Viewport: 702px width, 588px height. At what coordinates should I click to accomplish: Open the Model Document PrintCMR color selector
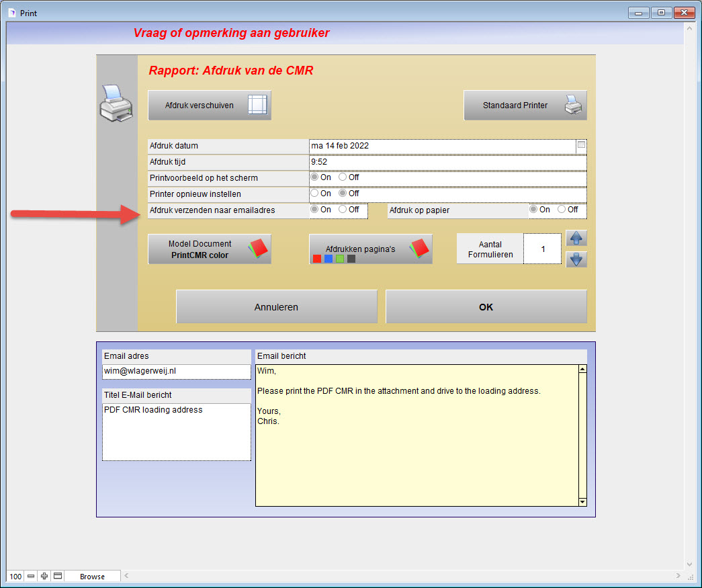210,249
